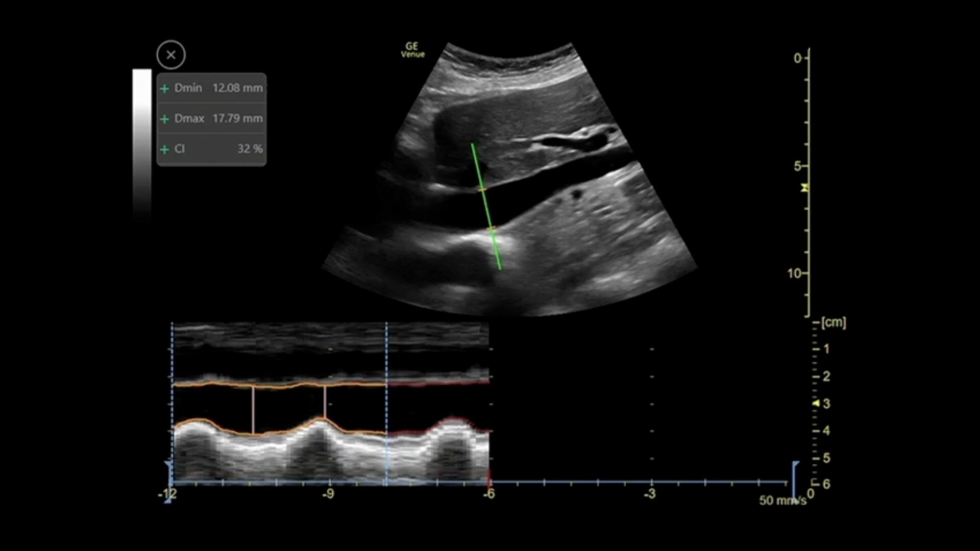Viewport: 980px width, 551px height.
Task: Click the plus icon beside CI
Action: [x=164, y=149]
